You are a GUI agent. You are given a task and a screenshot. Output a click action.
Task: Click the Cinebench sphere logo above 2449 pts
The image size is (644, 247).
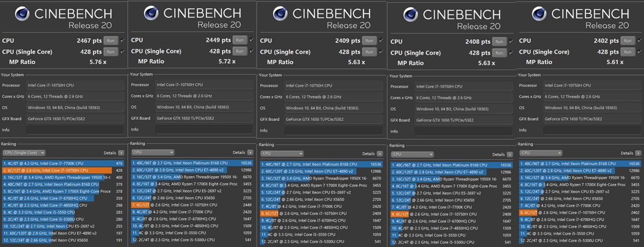(x=151, y=13)
